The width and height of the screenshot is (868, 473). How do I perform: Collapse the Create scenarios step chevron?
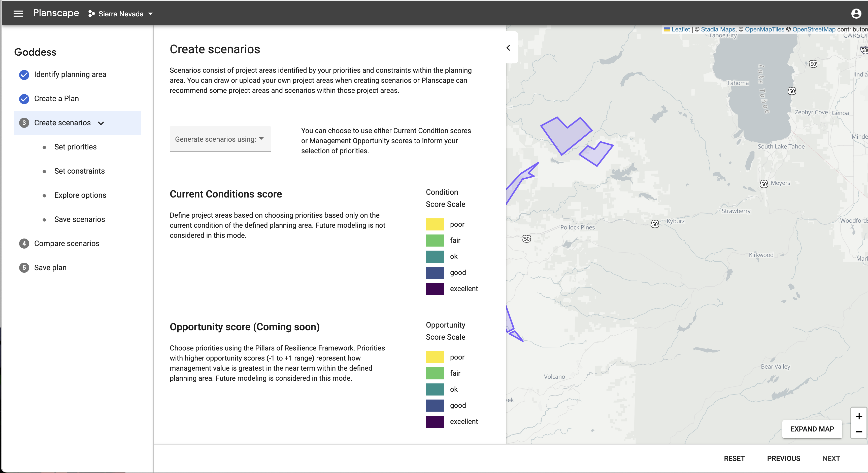[101, 123]
